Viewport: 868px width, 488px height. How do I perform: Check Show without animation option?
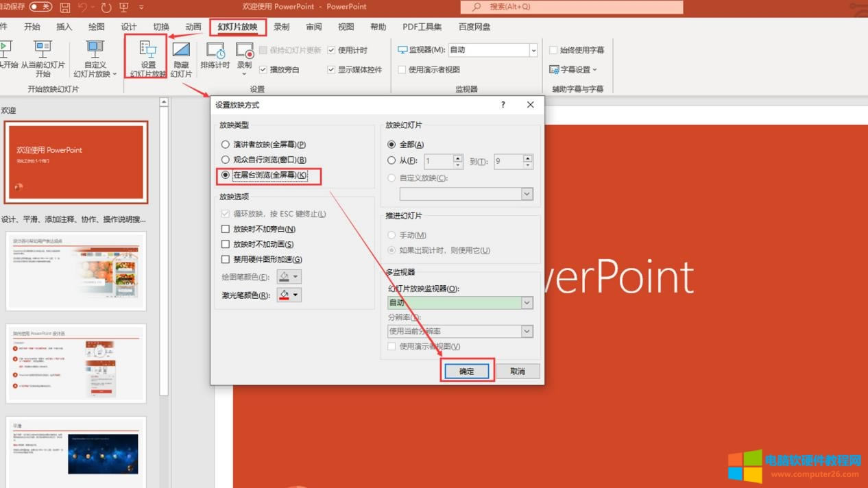click(x=226, y=244)
